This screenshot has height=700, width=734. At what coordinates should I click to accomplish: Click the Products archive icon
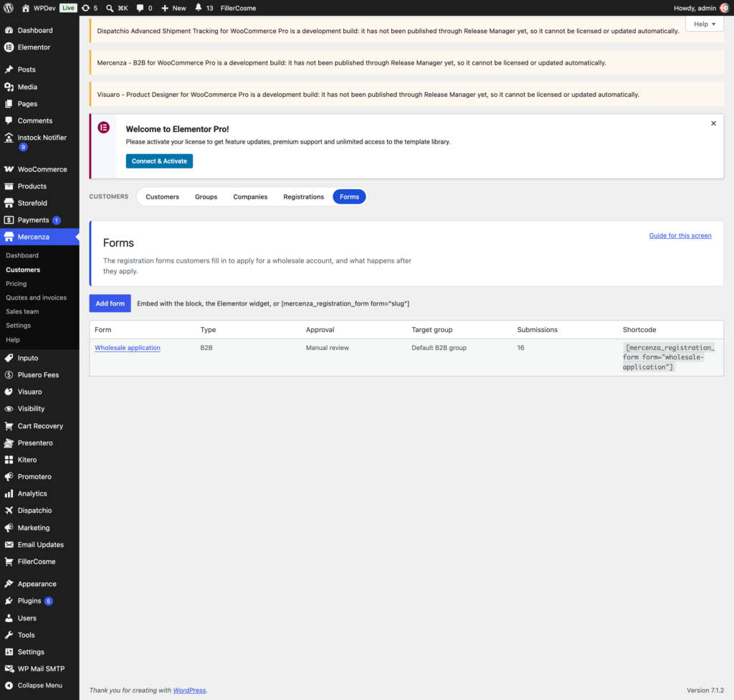9,186
